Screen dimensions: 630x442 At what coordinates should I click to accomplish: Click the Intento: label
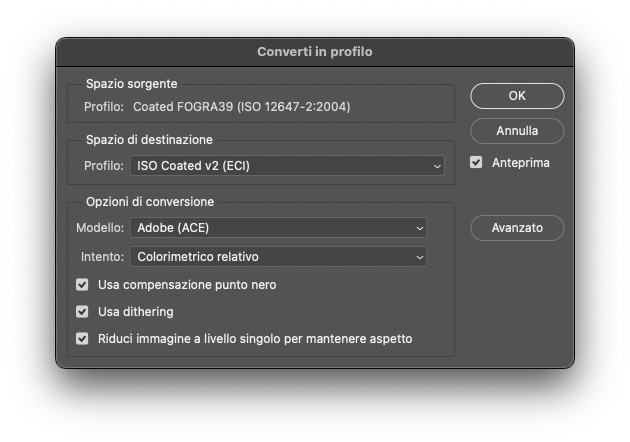[x=102, y=257]
